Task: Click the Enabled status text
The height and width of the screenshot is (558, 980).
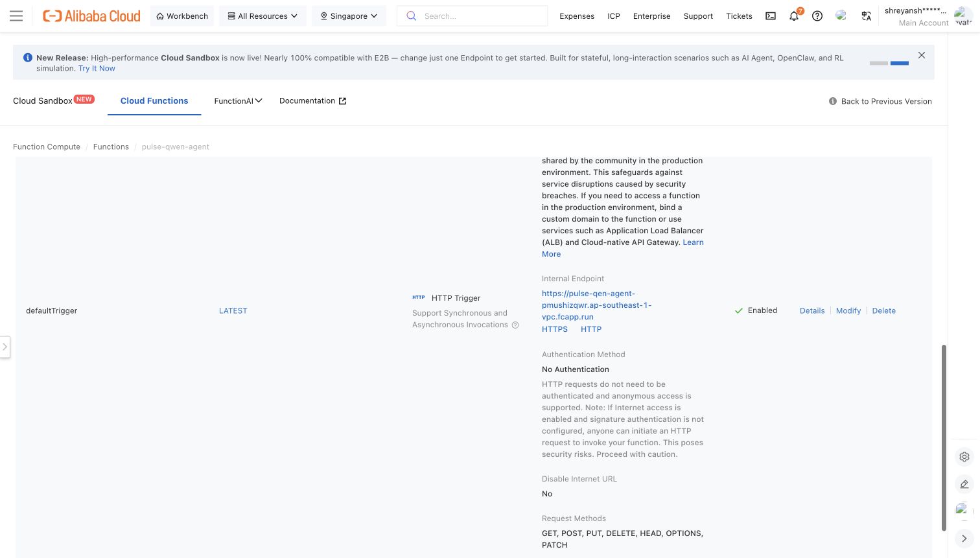Action: (762, 310)
